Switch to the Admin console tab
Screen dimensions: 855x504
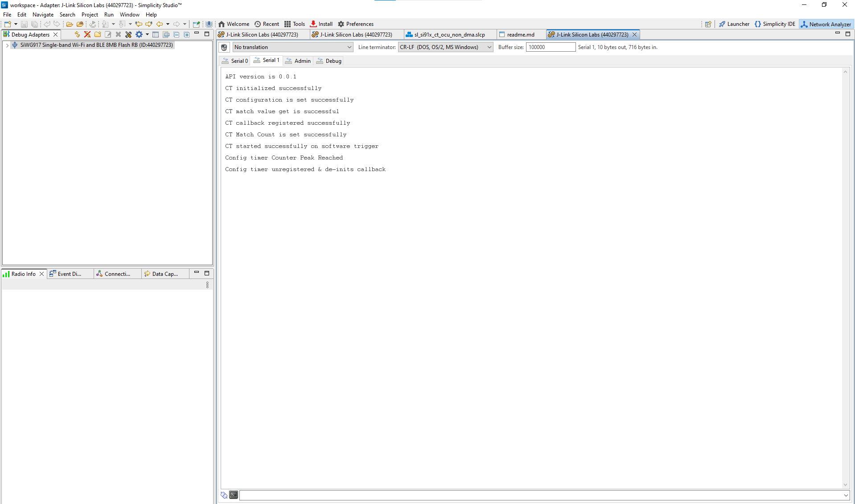pos(298,61)
